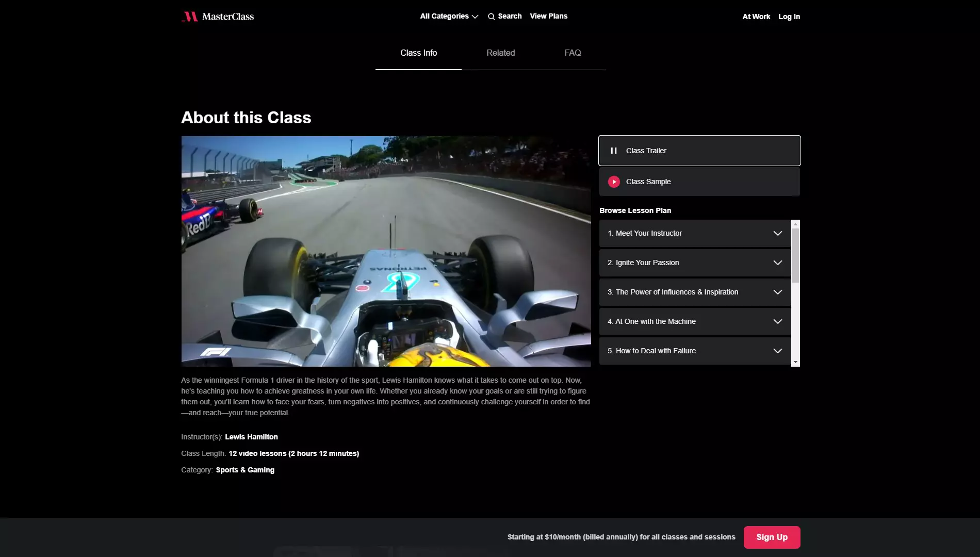Click the 'About this Class' heading
This screenshot has width=980, height=557.
pos(246,118)
